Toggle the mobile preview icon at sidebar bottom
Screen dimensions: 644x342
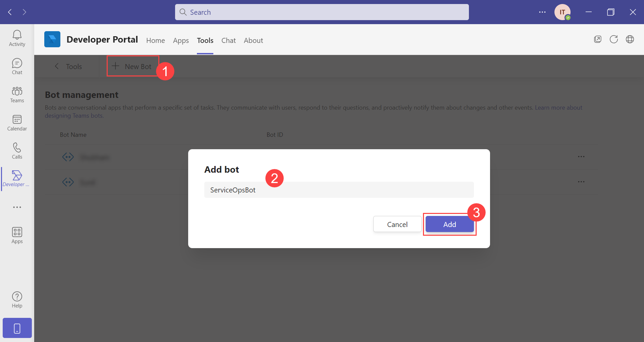(17, 328)
